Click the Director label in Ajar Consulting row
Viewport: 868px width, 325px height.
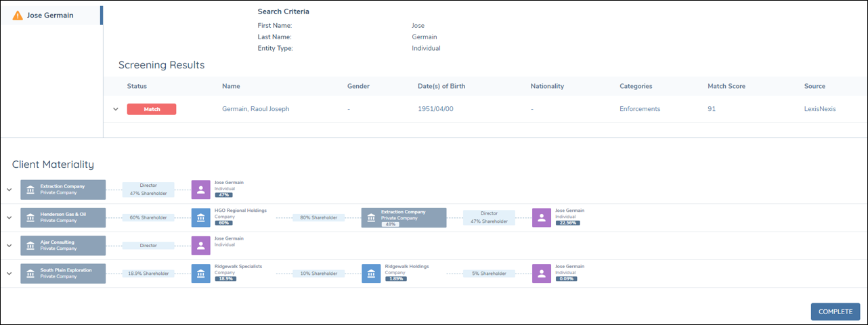tap(148, 245)
